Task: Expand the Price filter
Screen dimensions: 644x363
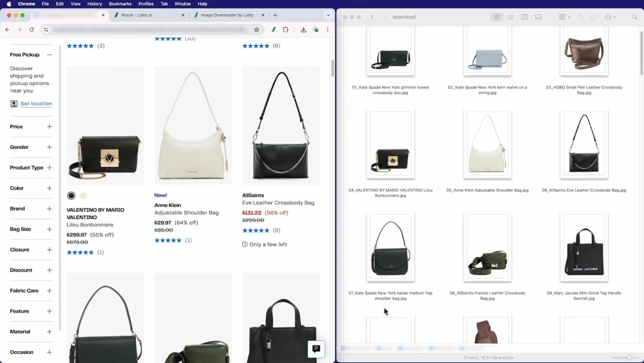Action: coord(50,126)
